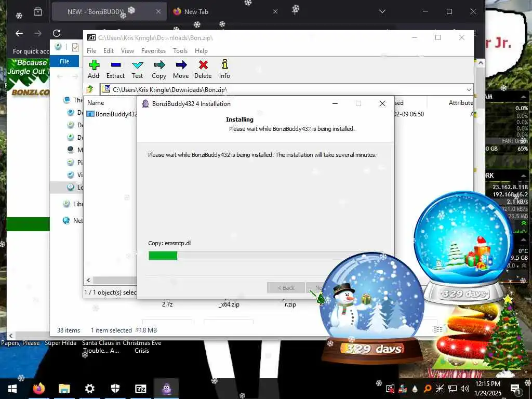The height and width of the screenshot is (399, 532).
Task: Launch Firefox from the taskbar
Action: [x=38, y=389]
